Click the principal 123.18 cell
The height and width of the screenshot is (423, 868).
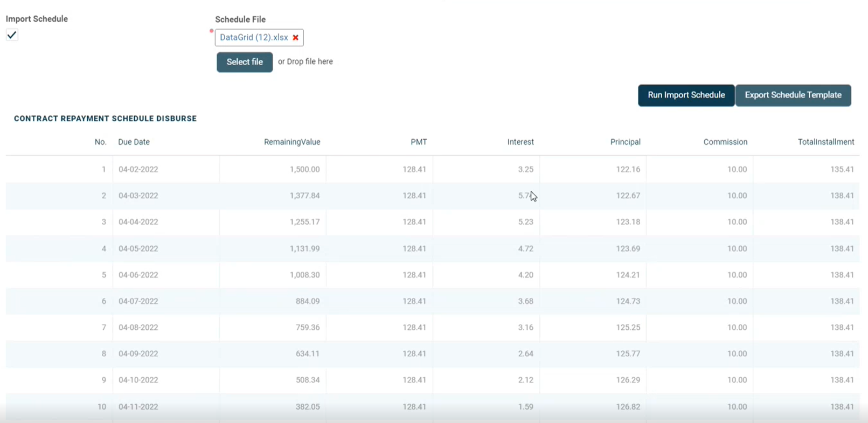pos(628,222)
